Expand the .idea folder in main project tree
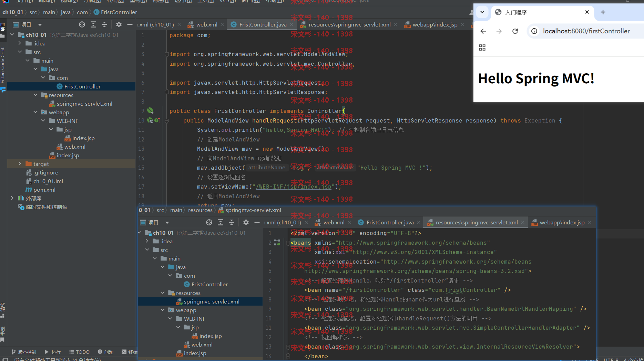This screenshot has height=361, width=644. coord(20,43)
